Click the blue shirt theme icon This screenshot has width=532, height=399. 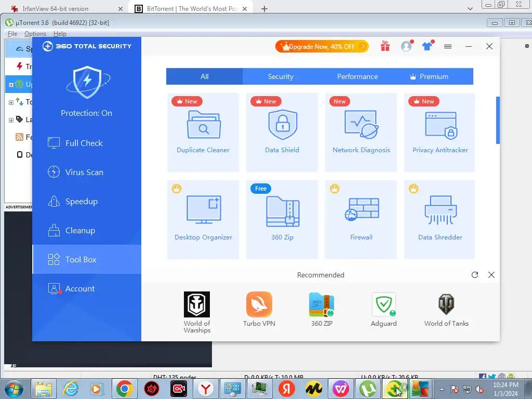pos(427,46)
